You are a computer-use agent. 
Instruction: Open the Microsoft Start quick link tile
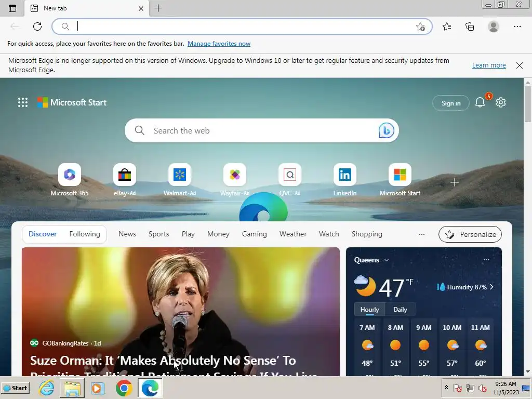point(400,180)
